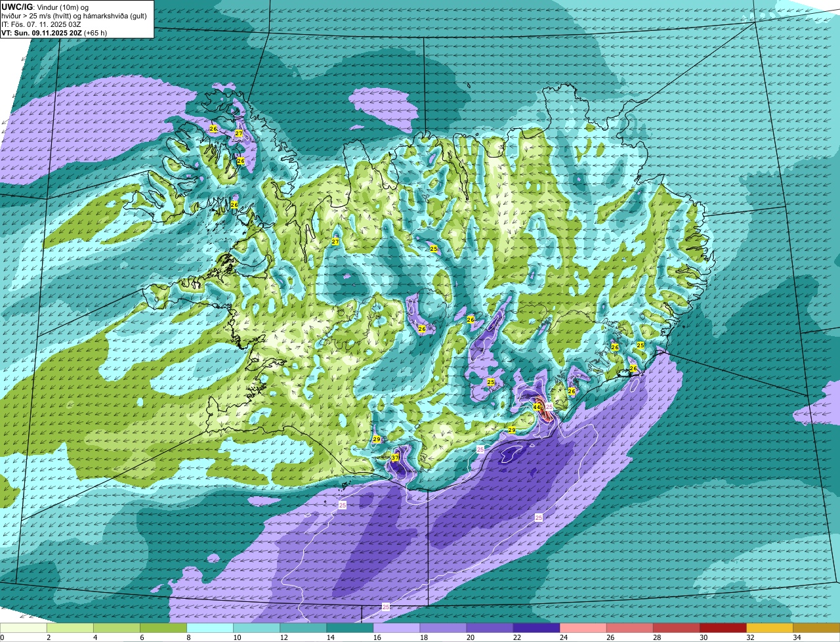The image size is (840, 642).
Task: Click the legend scale value 4
Action: (95, 637)
